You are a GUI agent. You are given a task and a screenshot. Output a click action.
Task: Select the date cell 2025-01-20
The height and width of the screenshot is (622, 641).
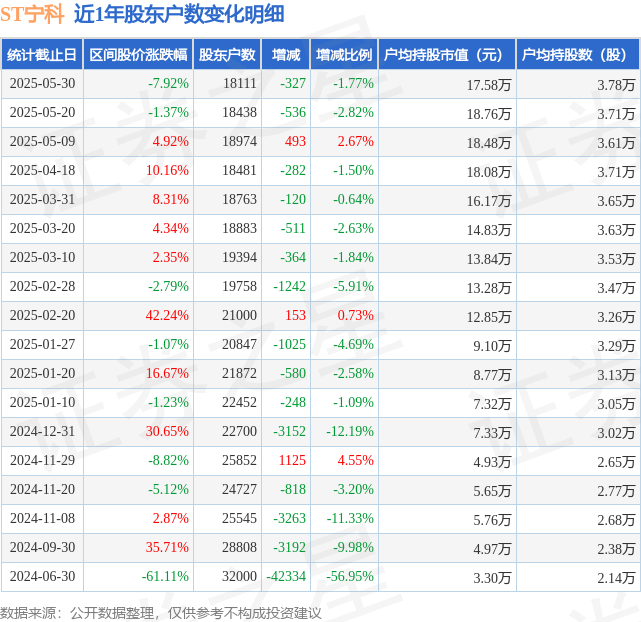pyautogui.click(x=43, y=374)
